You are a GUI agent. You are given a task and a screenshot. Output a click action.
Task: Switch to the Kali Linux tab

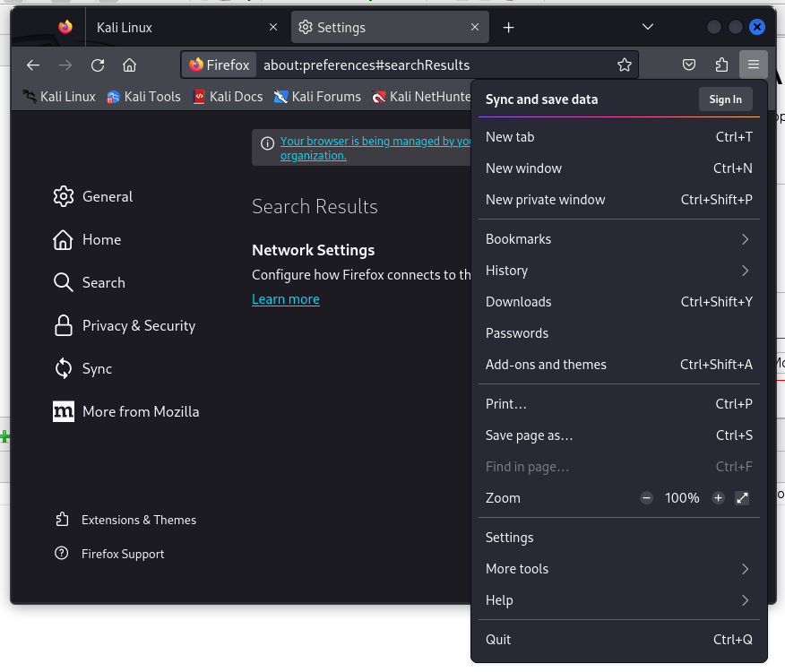pos(186,27)
